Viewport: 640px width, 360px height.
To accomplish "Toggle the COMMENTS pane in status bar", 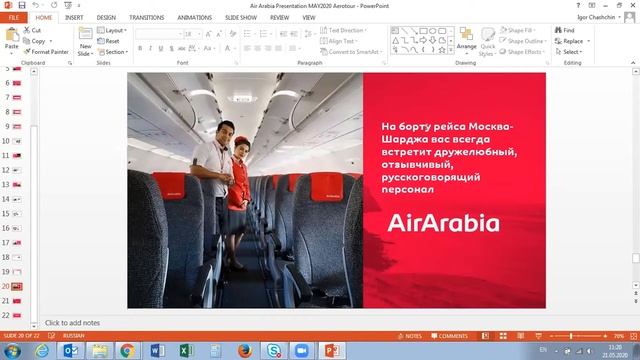I will 449,336.
